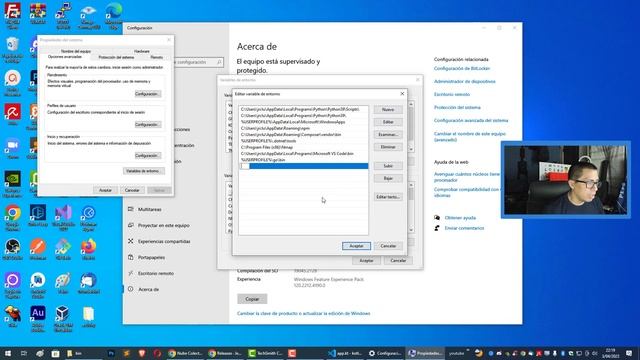Switch to VS Code app.kt taskbar item
Screen dimensions: 640x360
click(345, 353)
